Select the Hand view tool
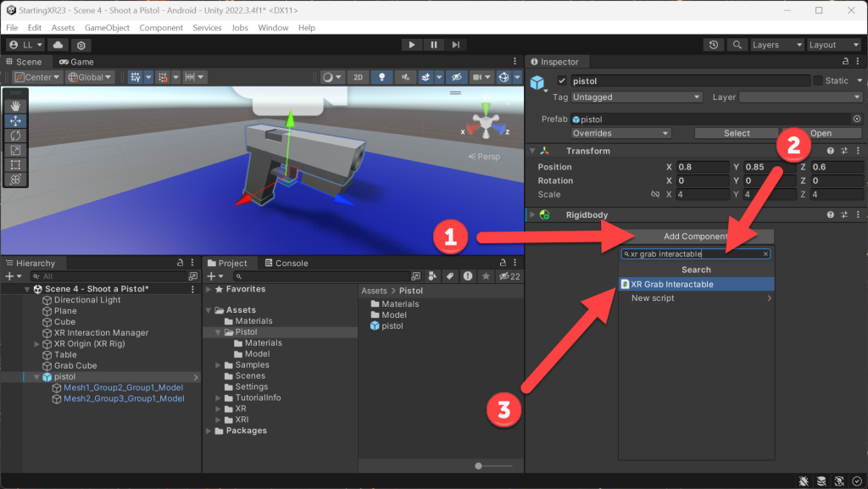Image resolution: width=868 pixels, height=489 pixels. point(15,106)
